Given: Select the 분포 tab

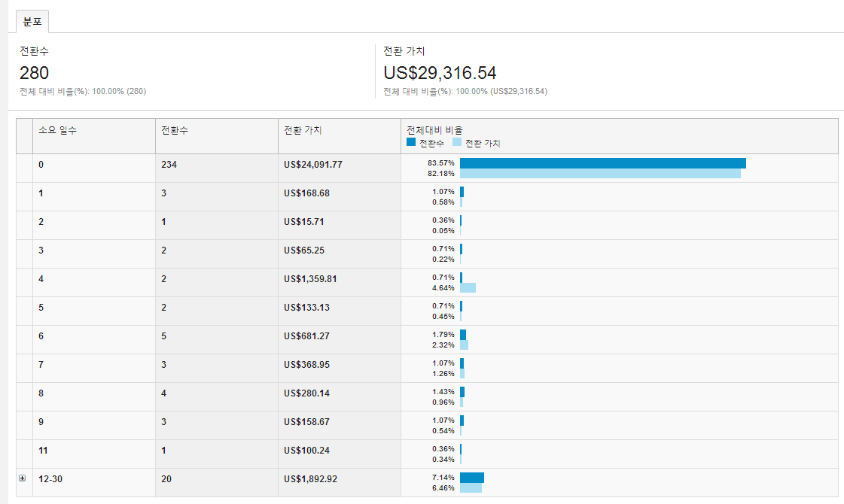Looking at the screenshot, I should (x=32, y=22).
